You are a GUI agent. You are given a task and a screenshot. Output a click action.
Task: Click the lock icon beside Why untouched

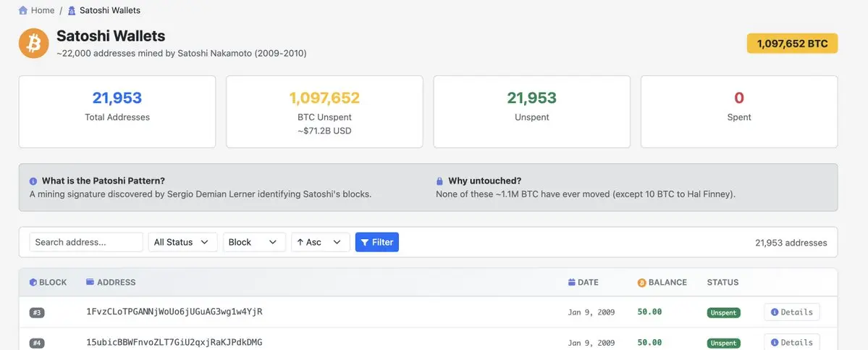point(439,181)
